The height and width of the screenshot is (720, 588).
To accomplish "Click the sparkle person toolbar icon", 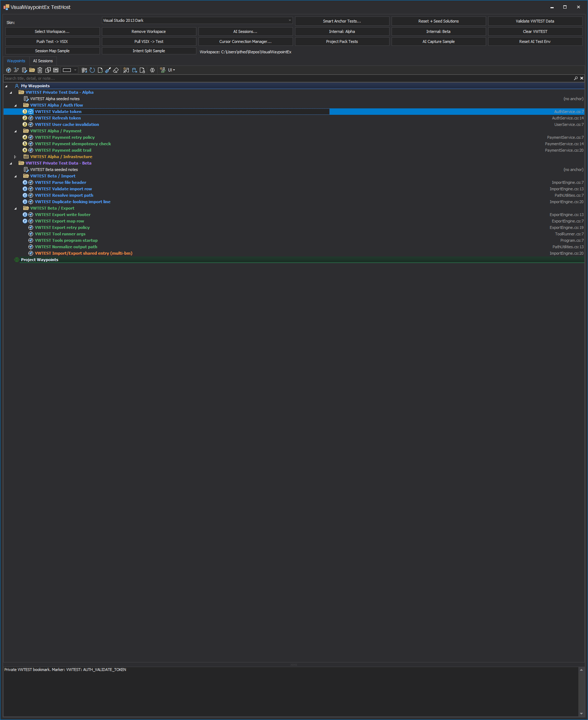I will point(126,70).
